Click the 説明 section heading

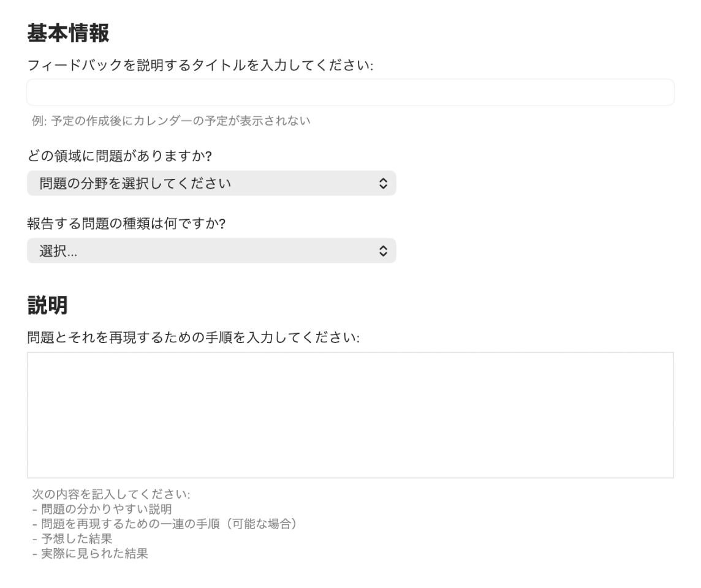47,305
